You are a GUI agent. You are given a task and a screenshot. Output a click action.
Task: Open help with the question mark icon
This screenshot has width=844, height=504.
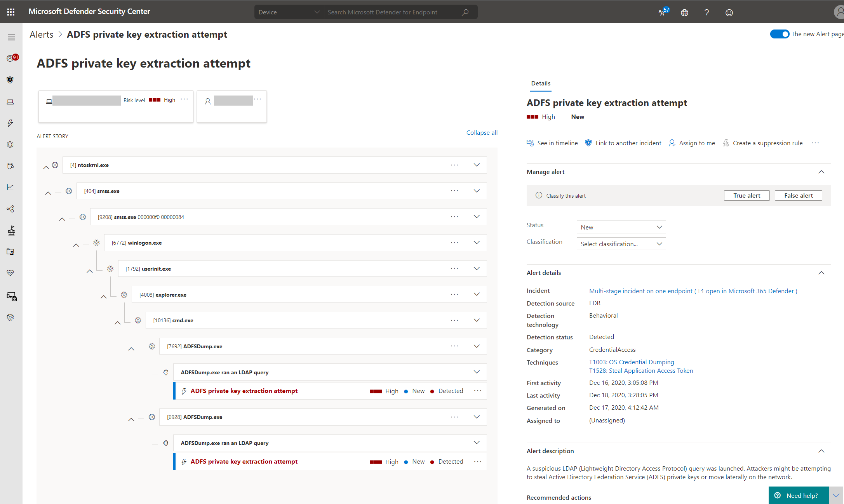pyautogui.click(x=707, y=12)
